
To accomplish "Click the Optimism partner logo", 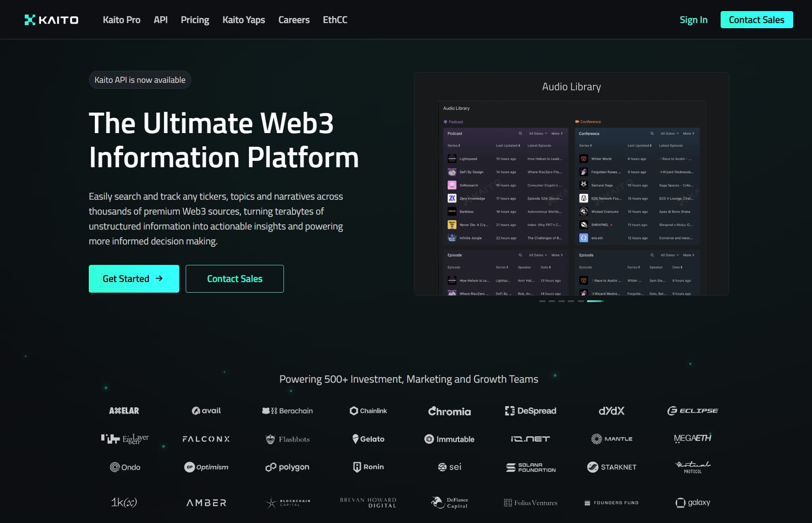I will coord(206,467).
